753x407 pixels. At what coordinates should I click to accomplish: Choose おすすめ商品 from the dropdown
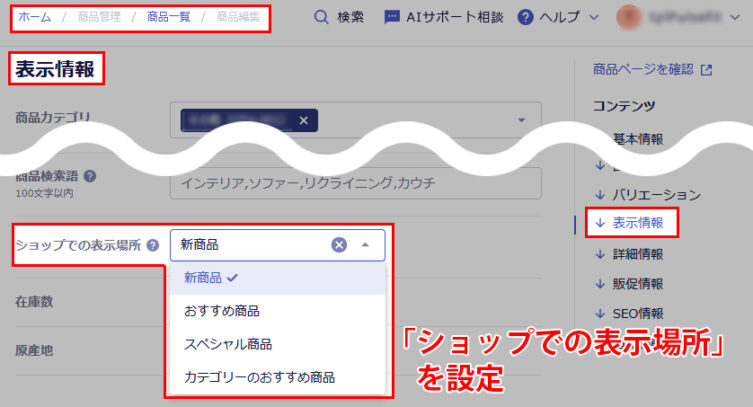click(222, 311)
